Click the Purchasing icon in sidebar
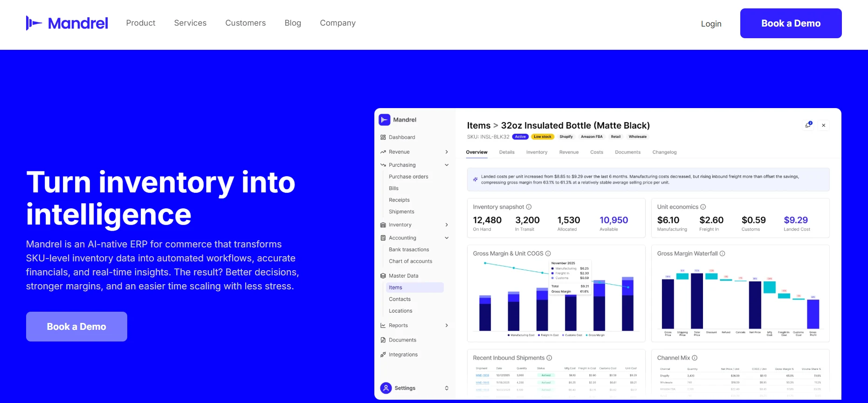 [x=383, y=165]
